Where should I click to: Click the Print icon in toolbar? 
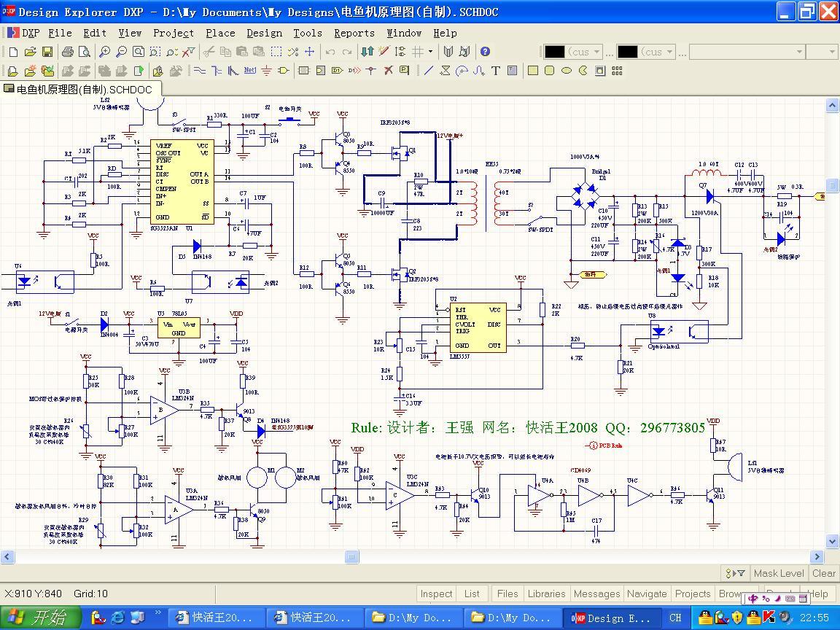click(x=68, y=52)
